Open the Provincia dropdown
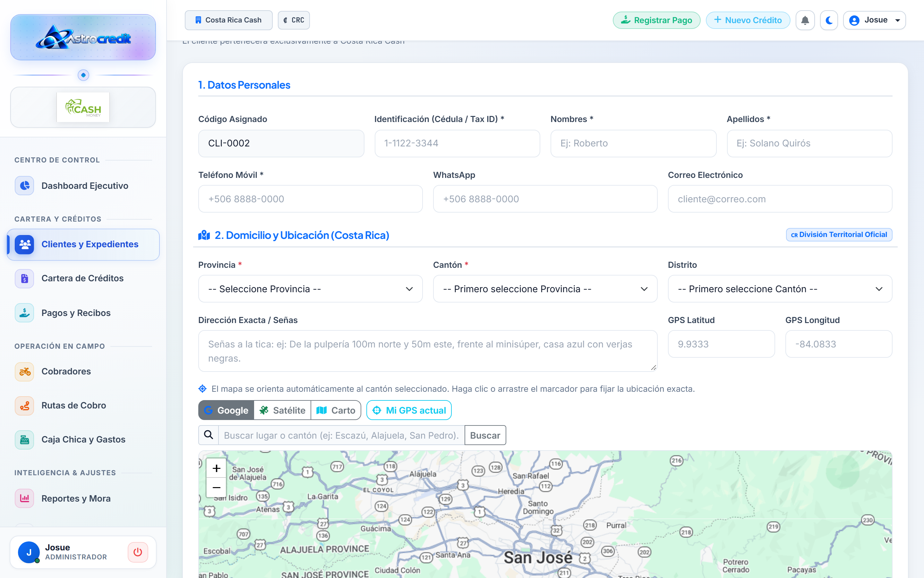This screenshot has height=578, width=924. (311, 289)
